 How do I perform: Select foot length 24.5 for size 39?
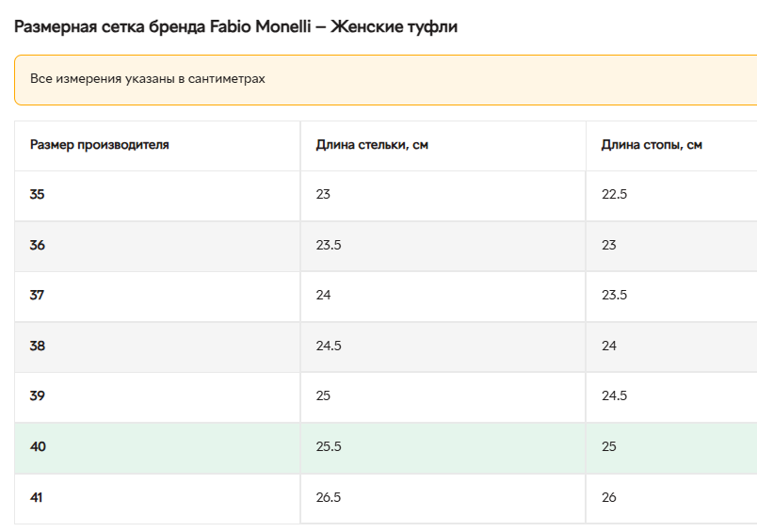pyautogui.click(x=614, y=396)
